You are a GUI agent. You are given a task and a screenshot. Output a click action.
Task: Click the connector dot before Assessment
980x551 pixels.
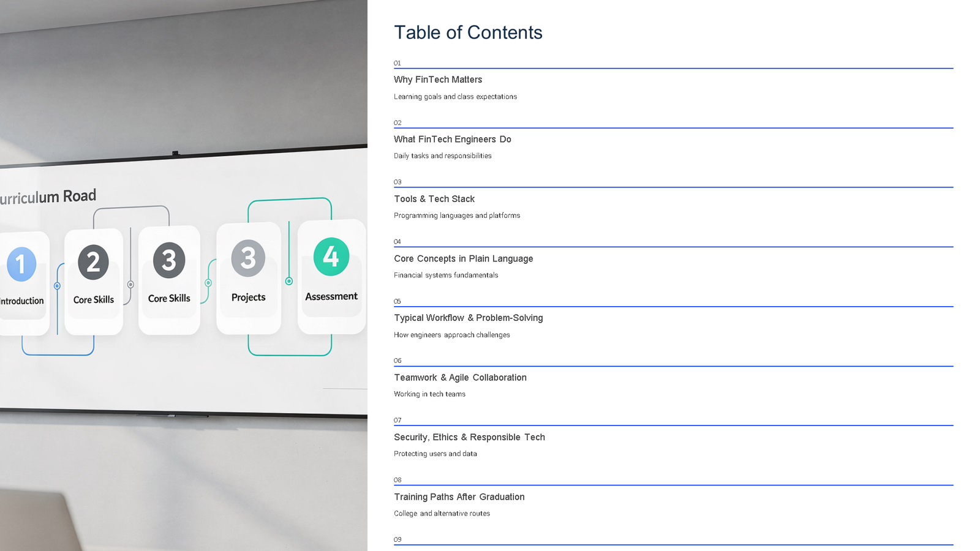click(x=288, y=282)
